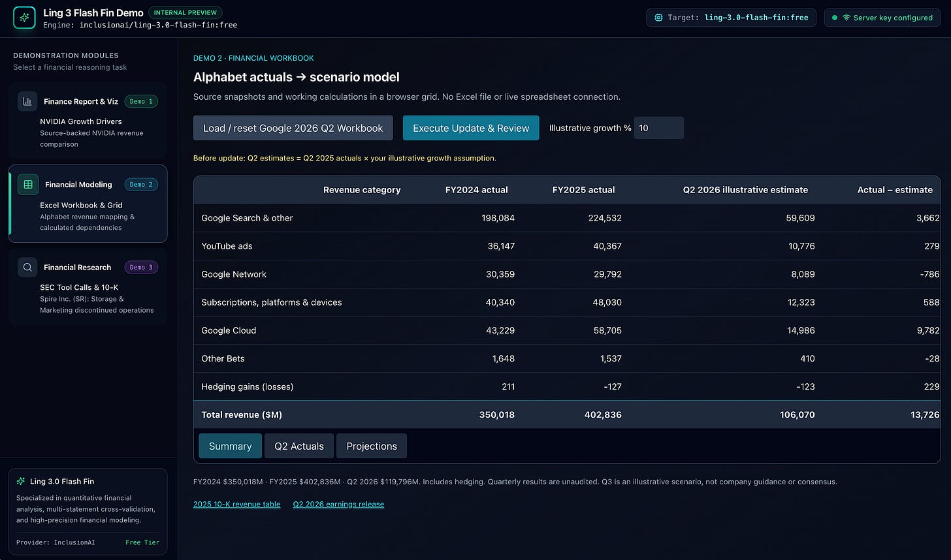Image resolution: width=951 pixels, height=560 pixels.
Task: Click the grid icon for Financial Modeling
Action: (28, 185)
